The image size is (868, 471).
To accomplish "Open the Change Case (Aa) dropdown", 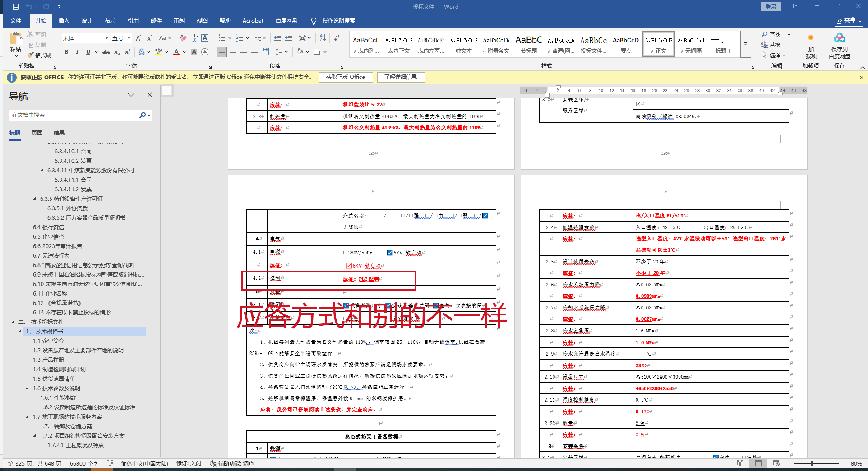I will (165, 38).
